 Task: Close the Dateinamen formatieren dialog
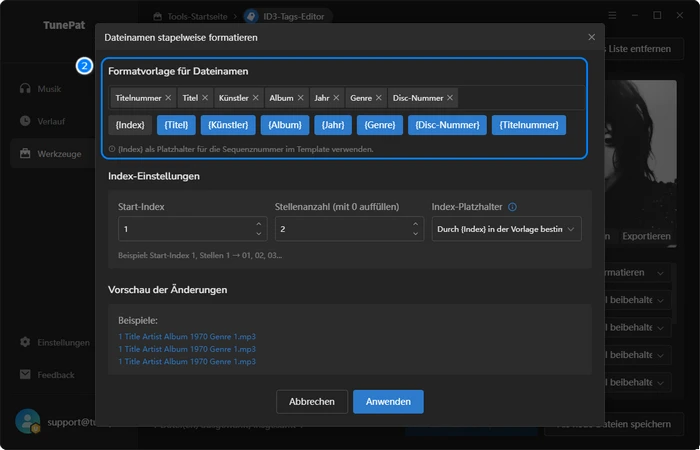(592, 38)
